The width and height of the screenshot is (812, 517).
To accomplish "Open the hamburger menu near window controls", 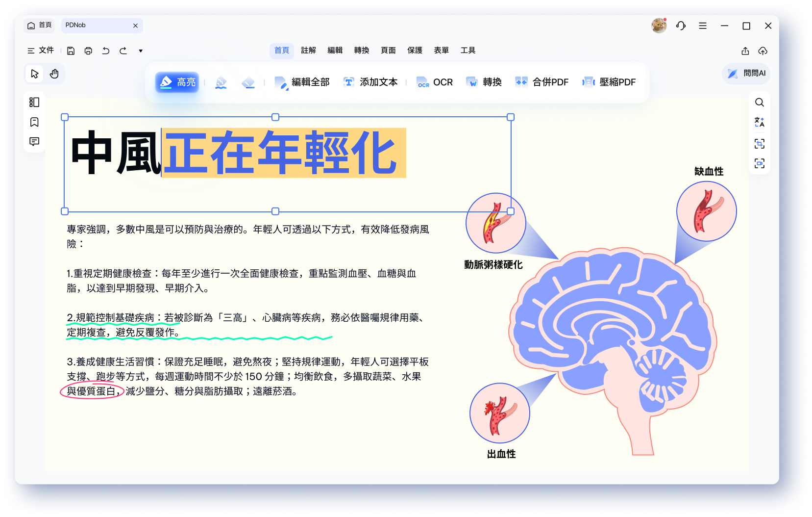I will [703, 26].
